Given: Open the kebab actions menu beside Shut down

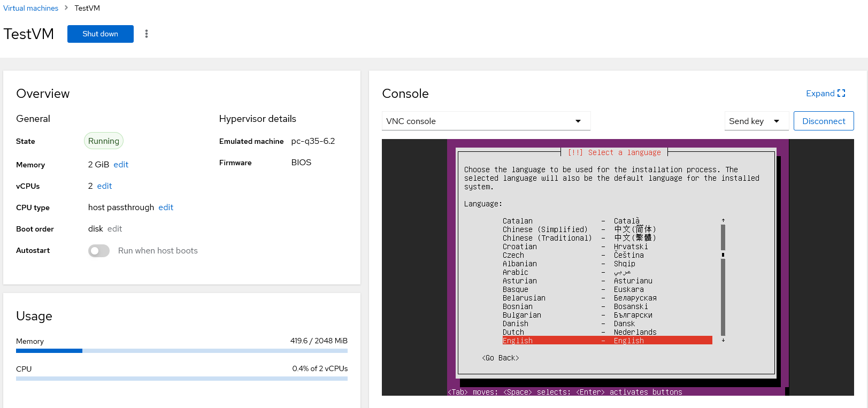Looking at the screenshot, I should tap(147, 34).
